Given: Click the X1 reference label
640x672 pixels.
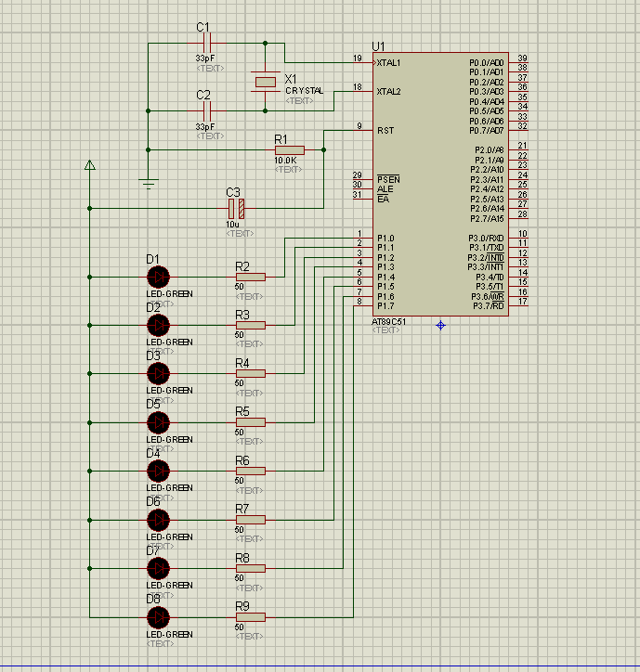Looking at the screenshot, I should [x=291, y=79].
